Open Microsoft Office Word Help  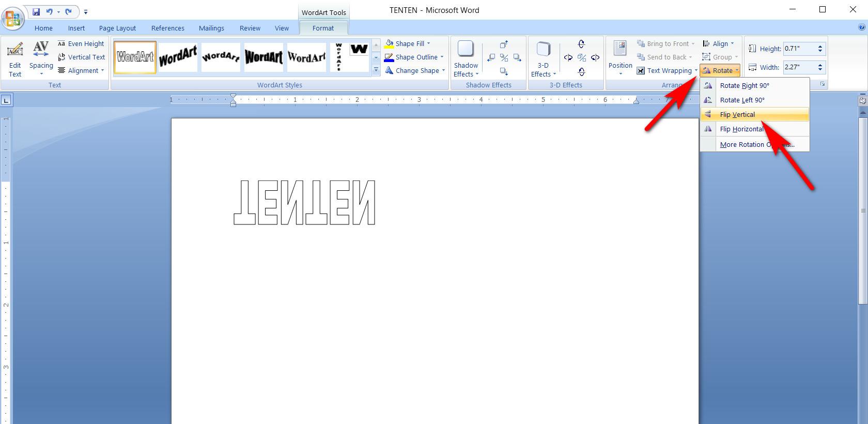pyautogui.click(x=861, y=27)
